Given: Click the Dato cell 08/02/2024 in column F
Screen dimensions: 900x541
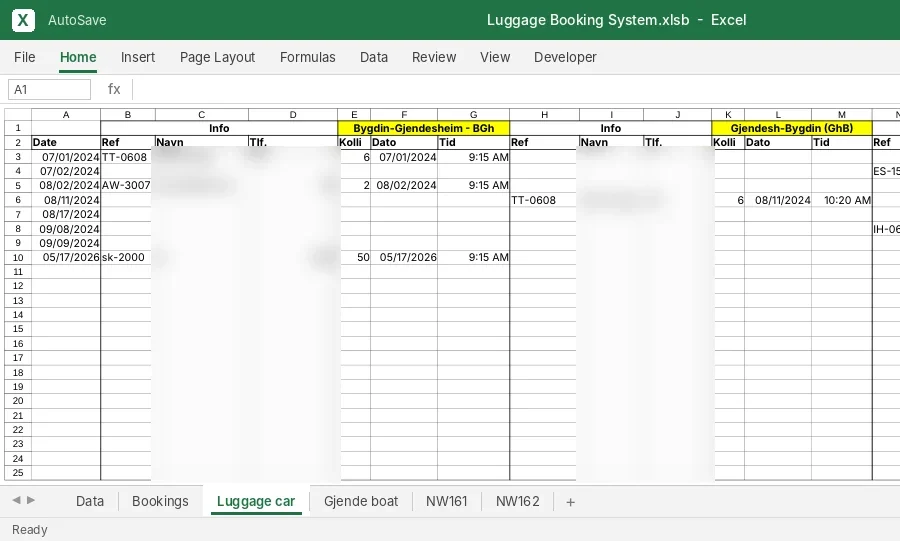Looking at the screenshot, I should tap(404, 185).
